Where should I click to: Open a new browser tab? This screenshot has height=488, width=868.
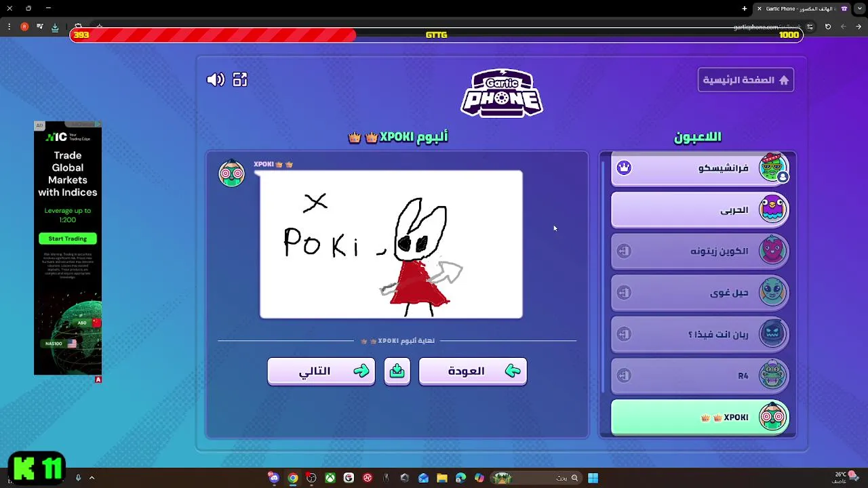[745, 9]
